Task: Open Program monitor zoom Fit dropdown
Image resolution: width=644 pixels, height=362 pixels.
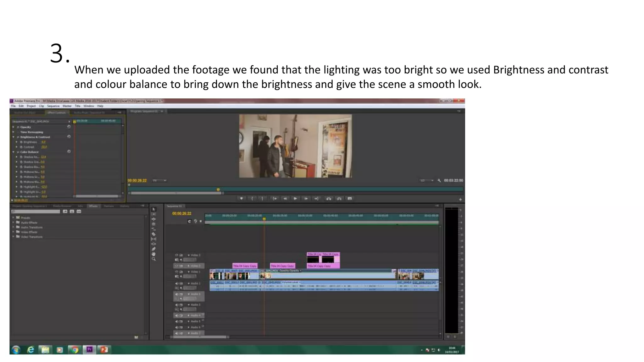Action: tap(159, 180)
